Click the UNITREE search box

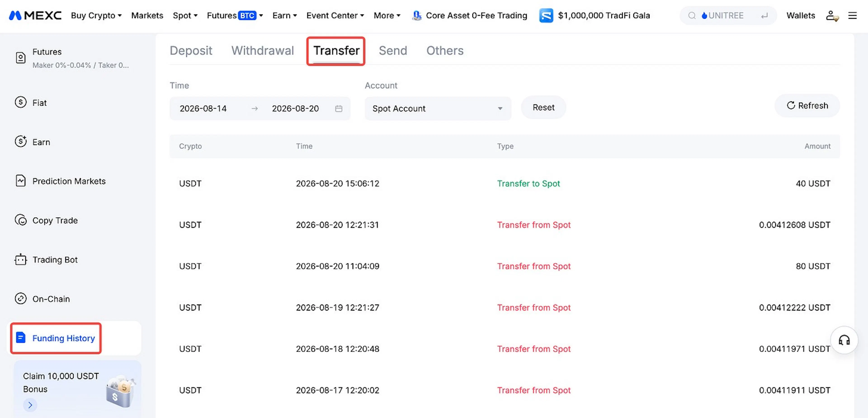point(728,16)
